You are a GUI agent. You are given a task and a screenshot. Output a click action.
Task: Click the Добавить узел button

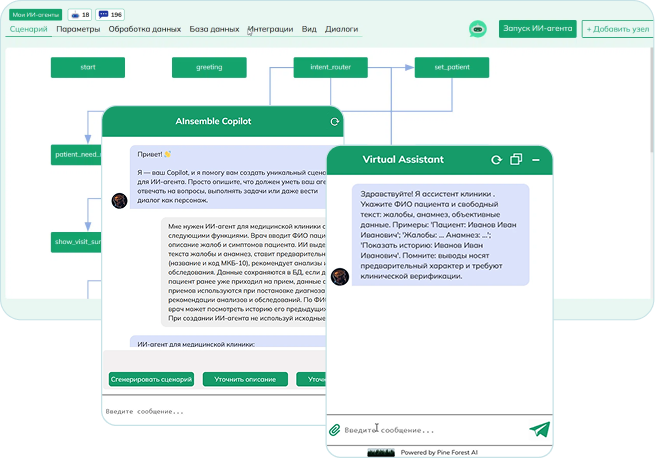coord(615,29)
